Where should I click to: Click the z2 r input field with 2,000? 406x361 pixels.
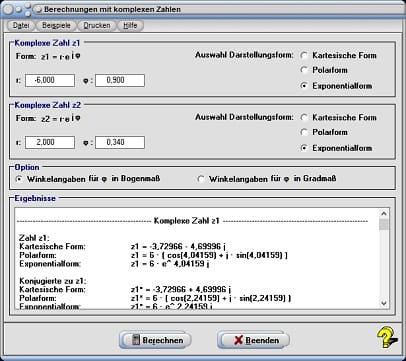[x=50, y=142]
